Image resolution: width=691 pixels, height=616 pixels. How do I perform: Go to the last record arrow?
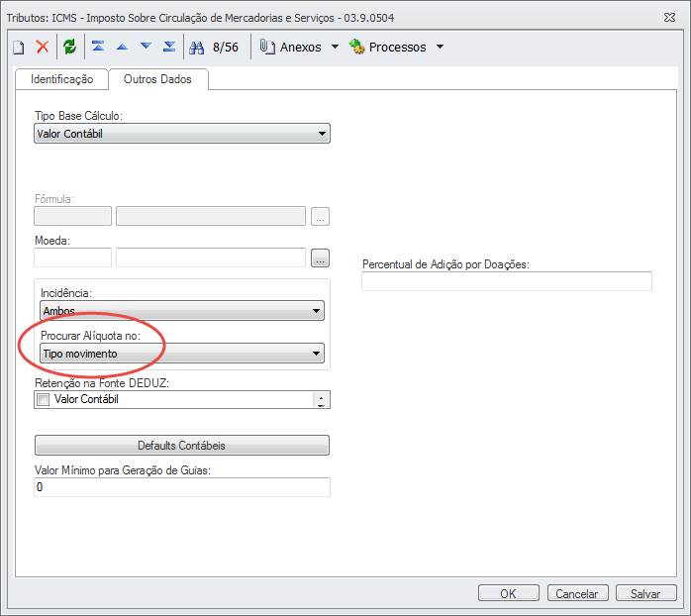click(x=169, y=46)
